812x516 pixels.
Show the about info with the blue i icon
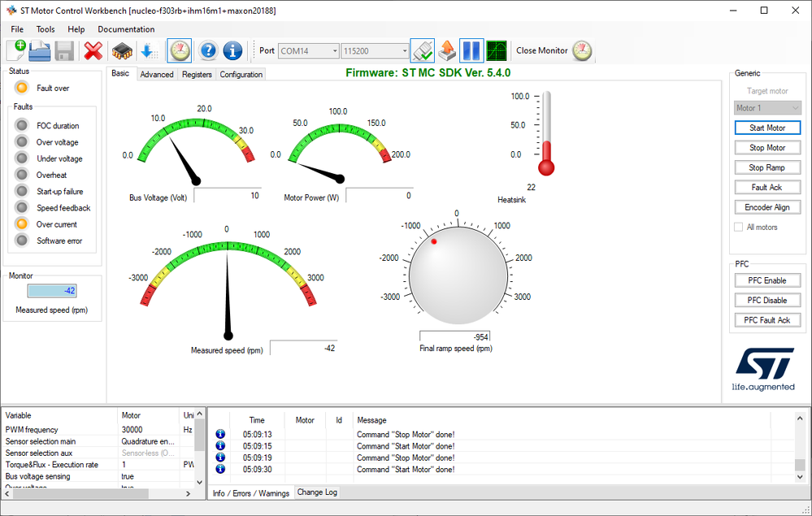coord(232,50)
